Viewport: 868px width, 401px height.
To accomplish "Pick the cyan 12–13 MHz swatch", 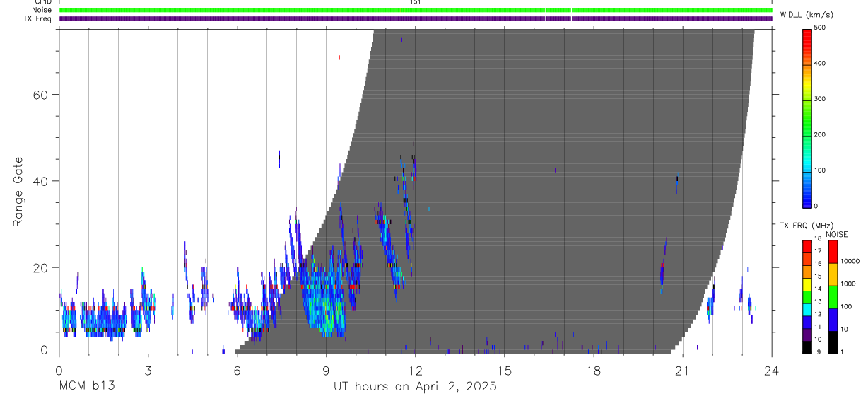I will point(807,309).
